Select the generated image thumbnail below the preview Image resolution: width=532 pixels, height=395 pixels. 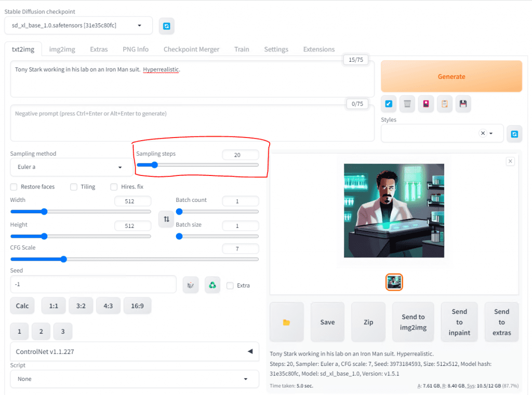pos(394,282)
